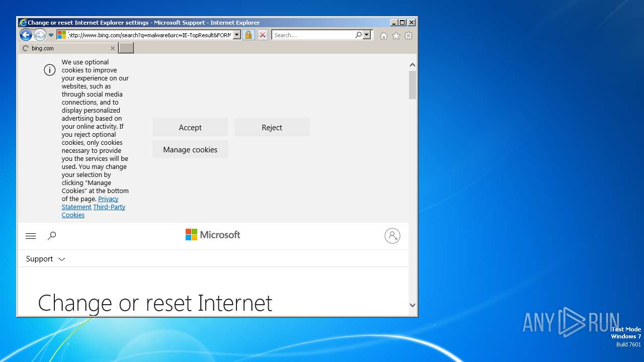The image size is (644, 362).
Task: Go to the Home page icon
Action: 384,36
